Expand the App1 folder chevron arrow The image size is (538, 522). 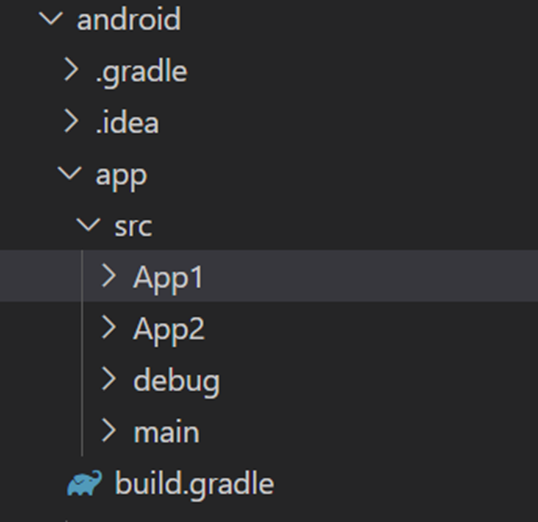coord(109,276)
